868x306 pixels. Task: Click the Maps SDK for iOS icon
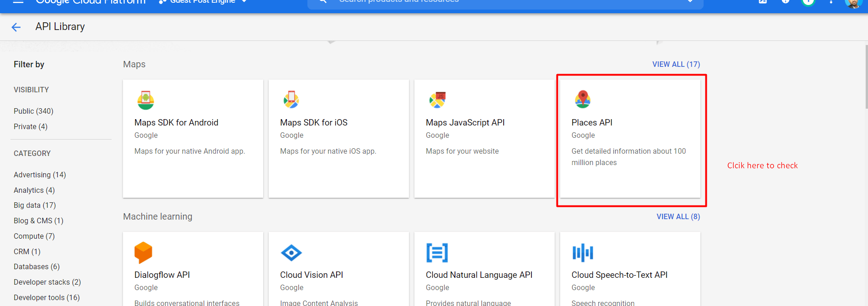tap(291, 99)
